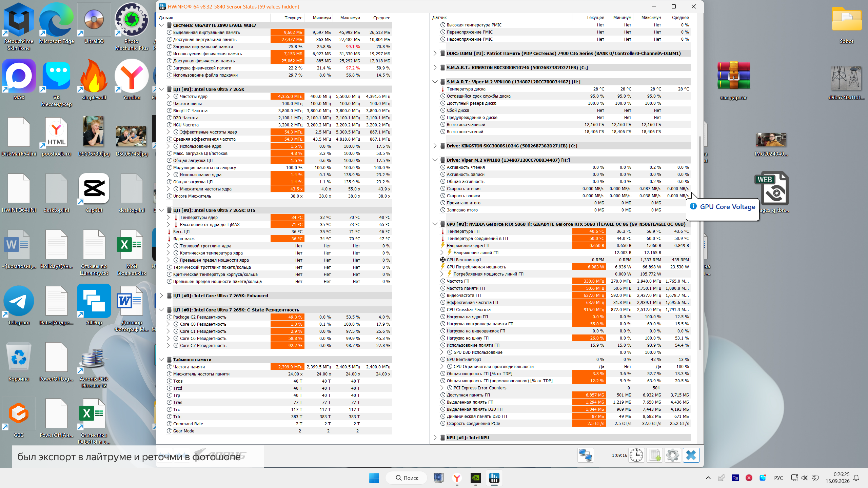Expand S.M.A.R.T.: KINGSTON SKC3000S1024G section

(x=435, y=67)
